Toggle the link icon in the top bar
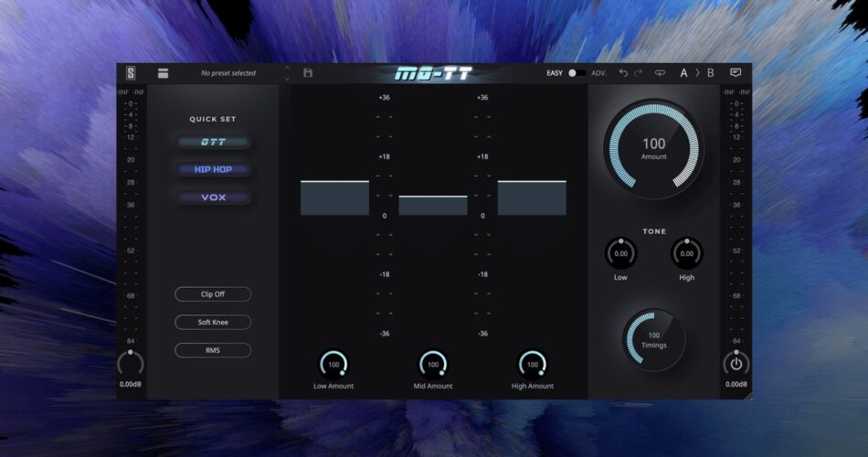Viewport: 868px width, 457px height. (x=660, y=73)
